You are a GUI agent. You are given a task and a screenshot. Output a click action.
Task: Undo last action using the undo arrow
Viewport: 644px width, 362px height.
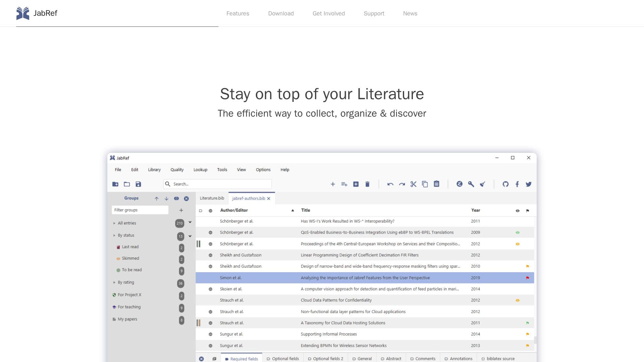(390, 184)
